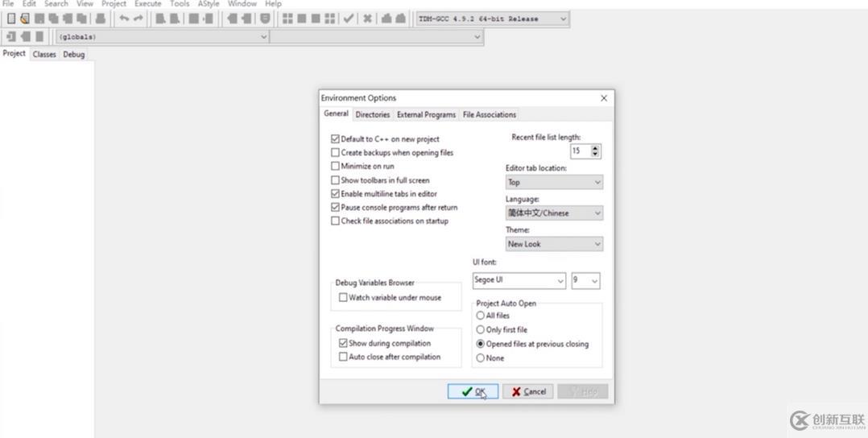Tick Watch variable under mouse checkbox
The width and height of the screenshot is (868, 438).
pos(343,298)
